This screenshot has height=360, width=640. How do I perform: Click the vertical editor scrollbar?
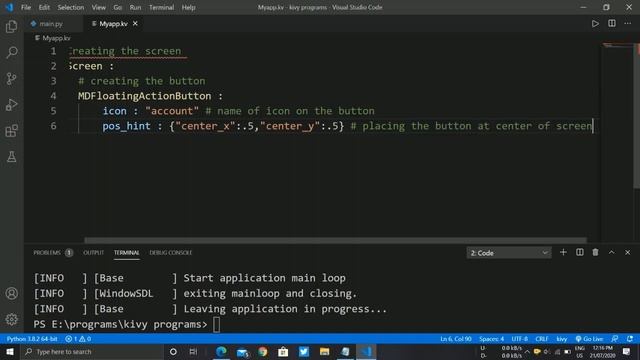coord(637,116)
